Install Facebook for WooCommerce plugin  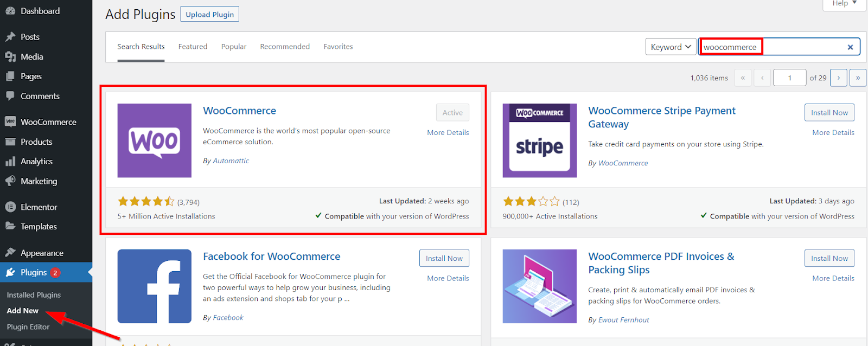444,258
